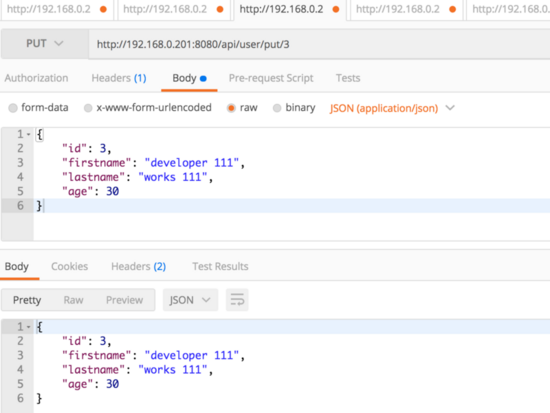This screenshot has height=413, width=550.
Task: Open the JSON (application/json) content type dropdown
Action: [x=392, y=108]
